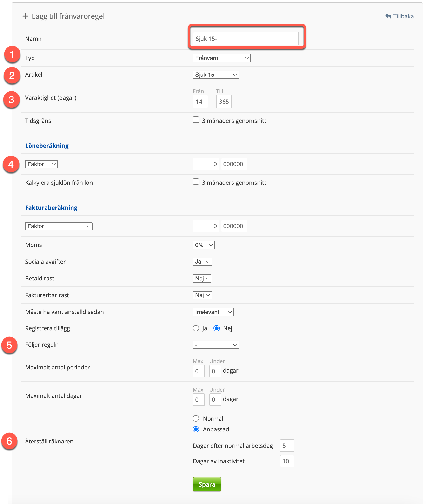
Task: Enable Tidsgräns 3 månaders genomsnitt checkbox
Action: 196,120
